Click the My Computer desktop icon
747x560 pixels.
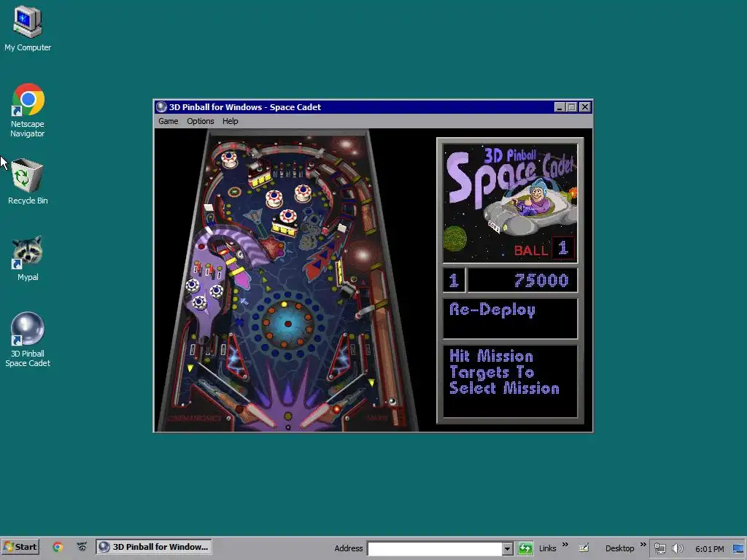click(x=28, y=28)
